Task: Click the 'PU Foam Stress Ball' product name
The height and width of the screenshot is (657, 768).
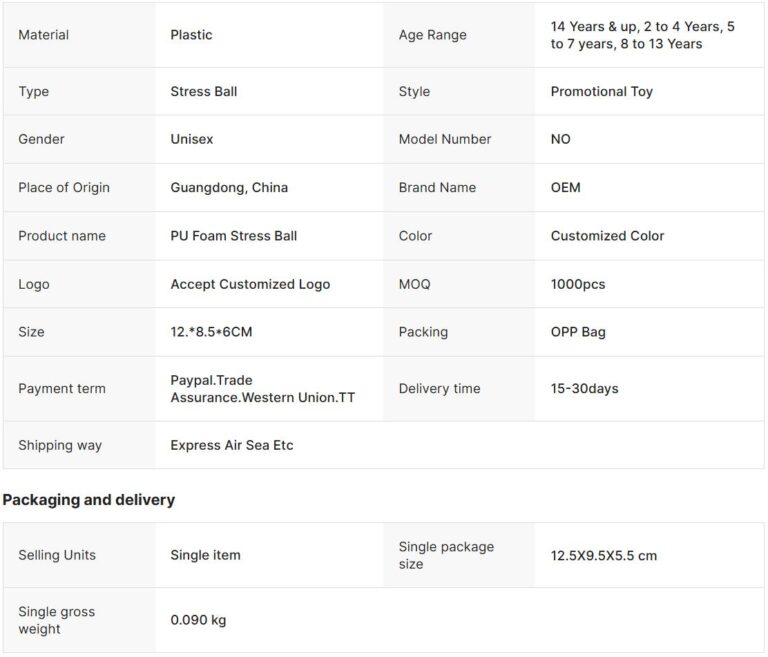Action: click(234, 236)
